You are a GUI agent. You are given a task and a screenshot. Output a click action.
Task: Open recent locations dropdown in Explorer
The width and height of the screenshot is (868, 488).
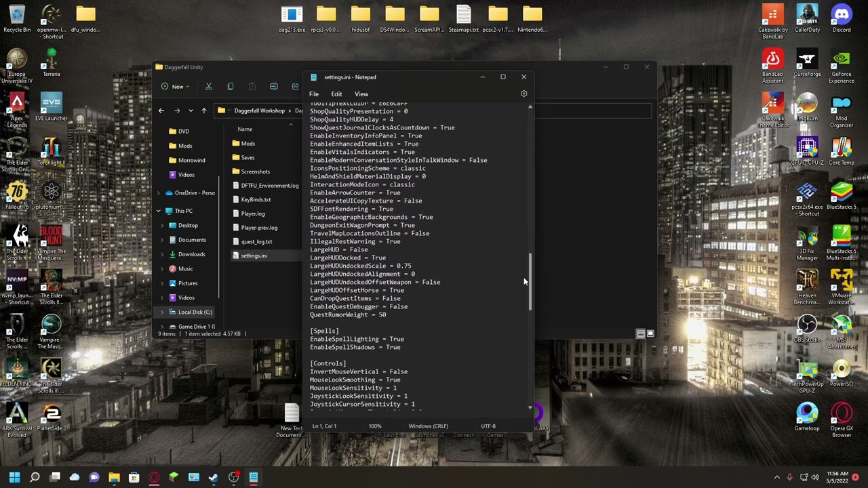191,110
